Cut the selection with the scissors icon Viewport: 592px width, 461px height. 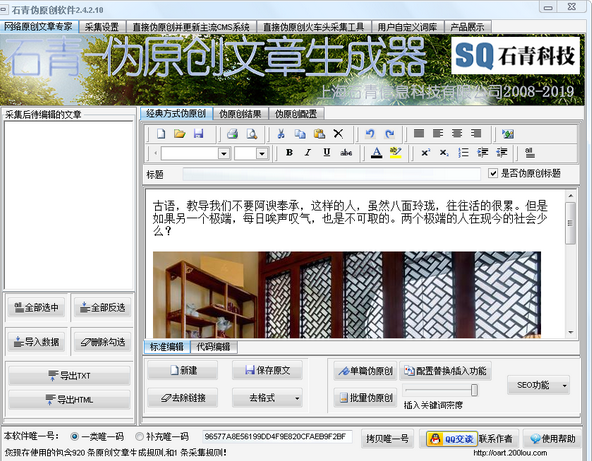(281, 134)
